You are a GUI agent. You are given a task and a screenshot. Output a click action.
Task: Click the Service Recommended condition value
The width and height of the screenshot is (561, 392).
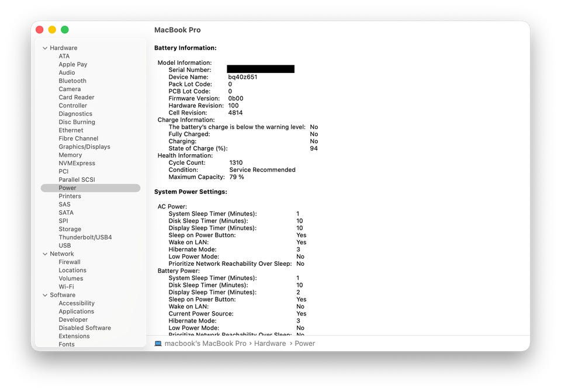[x=262, y=170]
